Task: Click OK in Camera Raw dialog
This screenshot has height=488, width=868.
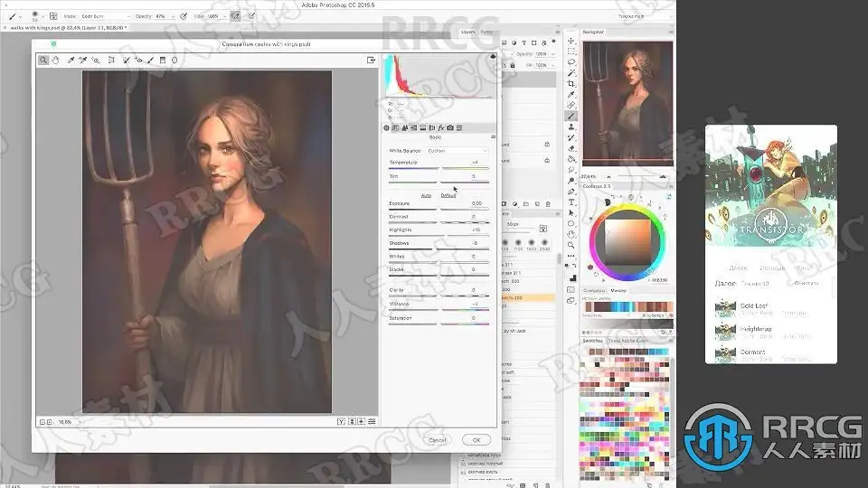Action: (476, 440)
